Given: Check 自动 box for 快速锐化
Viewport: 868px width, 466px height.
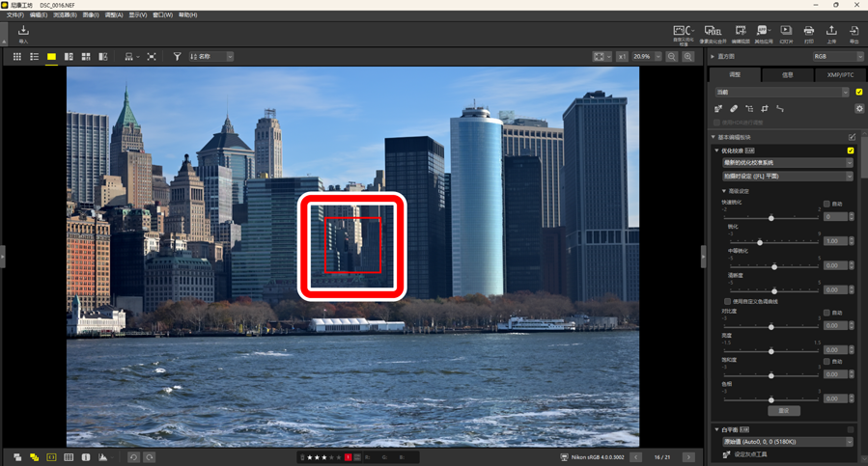Looking at the screenshot, I should (827, 204).
